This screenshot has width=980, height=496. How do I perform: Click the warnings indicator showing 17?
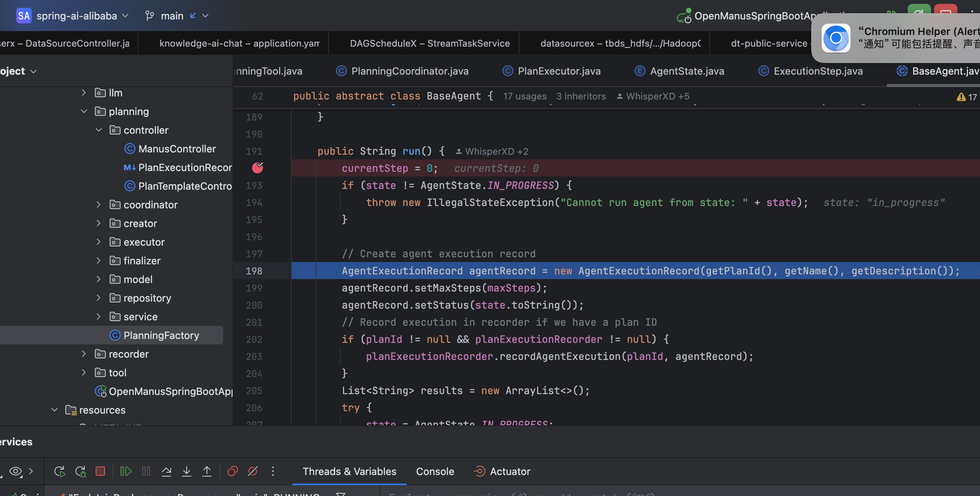[x=966, y=97]
